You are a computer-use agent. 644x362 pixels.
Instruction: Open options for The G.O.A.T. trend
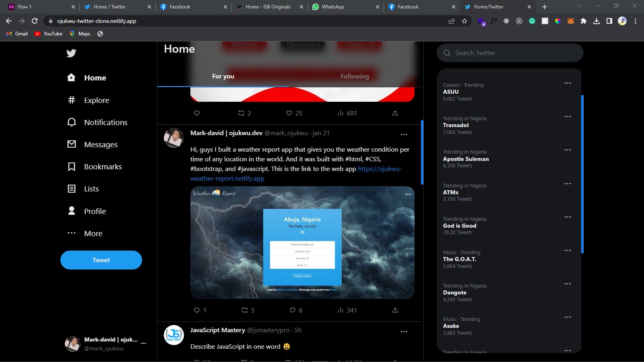tap(568, 250)
